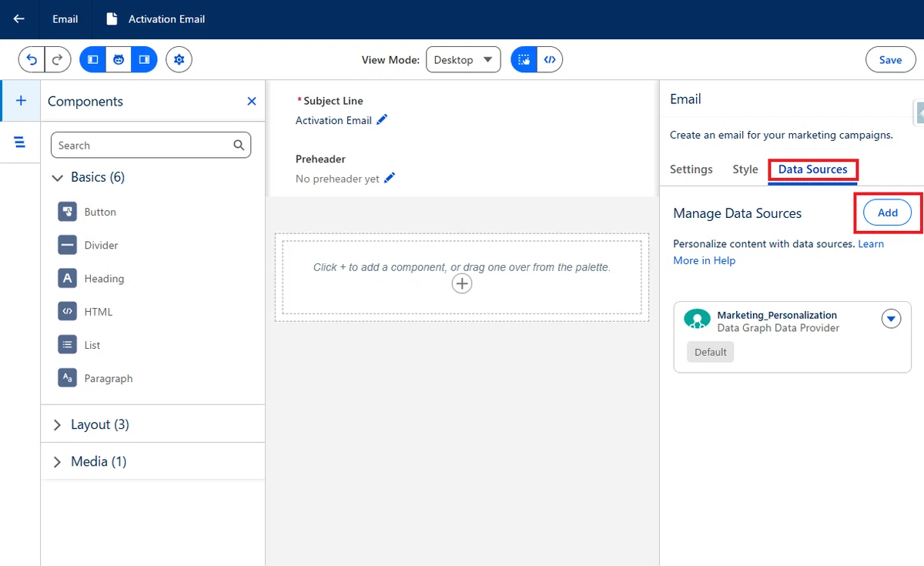Collapse the Basics (6) section
This screenshot has height=566, width=924.
57,177
